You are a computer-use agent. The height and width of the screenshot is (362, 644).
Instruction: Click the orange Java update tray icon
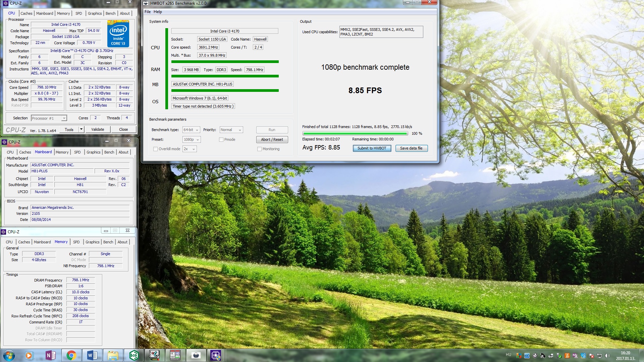click(567, 356)
